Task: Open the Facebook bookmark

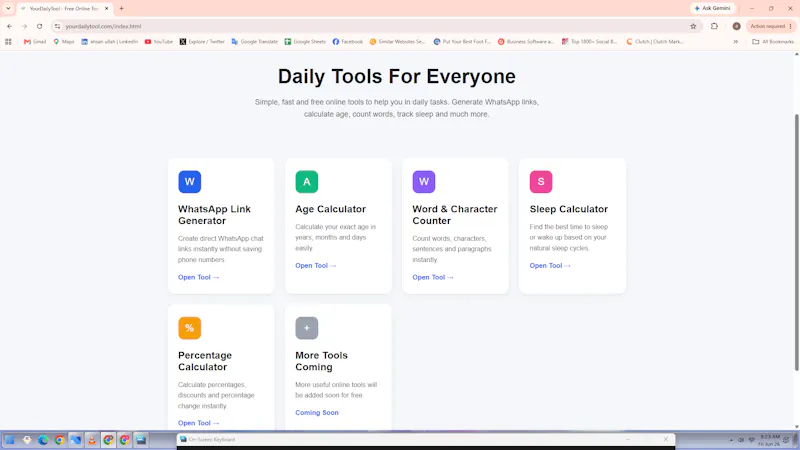Action: point(347,42)
